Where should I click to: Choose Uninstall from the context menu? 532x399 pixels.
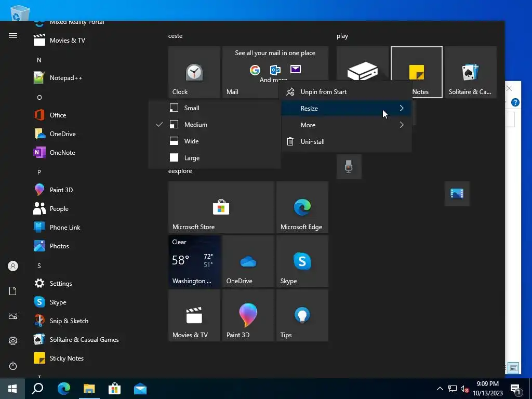coord(347,141)
